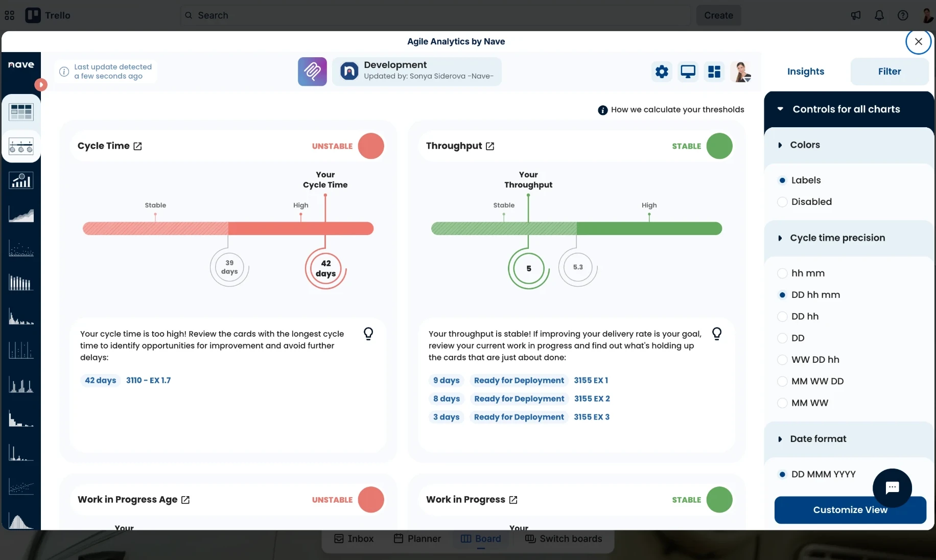Open the area chart icon in the sidebar
Viewport: 936px width, 560px height.
[21, 215]
